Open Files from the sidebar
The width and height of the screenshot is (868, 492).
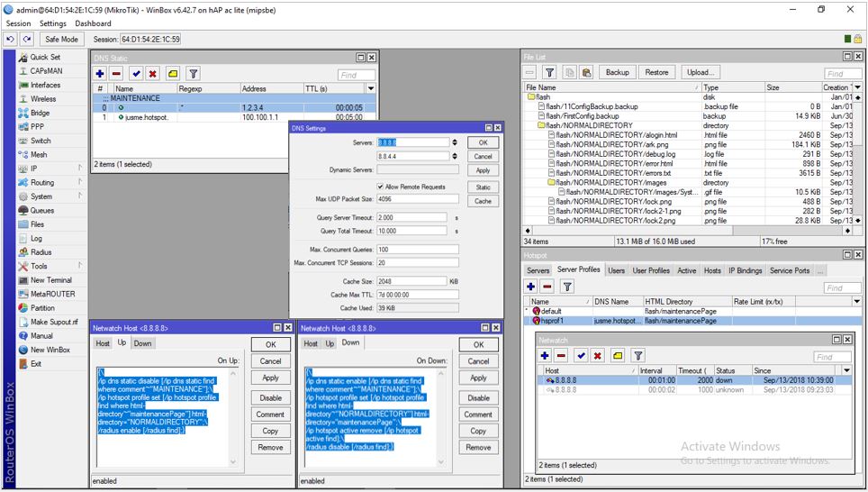[37, 224]
